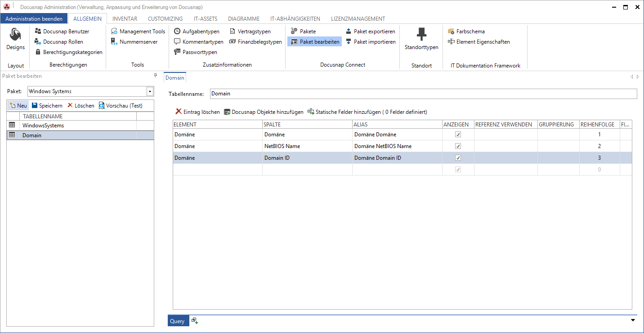644x333 pixels.
Task: Click Paket importieren
Action: [371, 42]
